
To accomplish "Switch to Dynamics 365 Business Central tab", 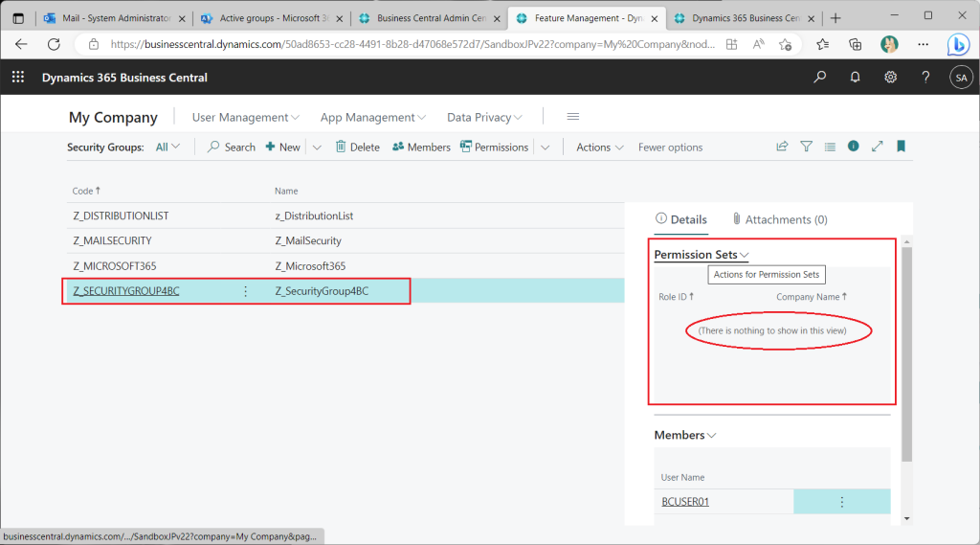I will 744,18.
